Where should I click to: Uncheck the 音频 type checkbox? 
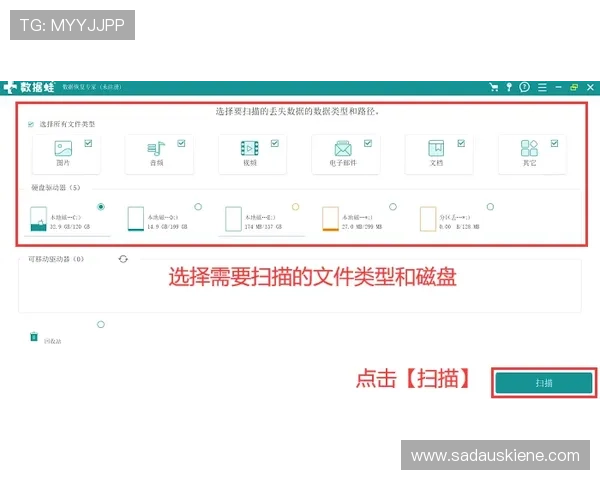pos(181,143)
